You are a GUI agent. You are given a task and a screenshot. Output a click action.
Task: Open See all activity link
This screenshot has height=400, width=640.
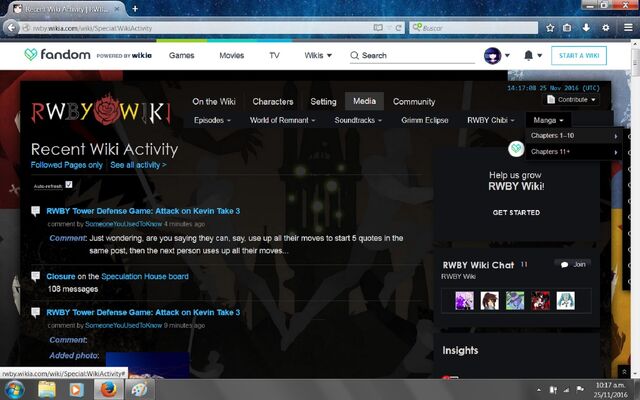pos(138,165)
